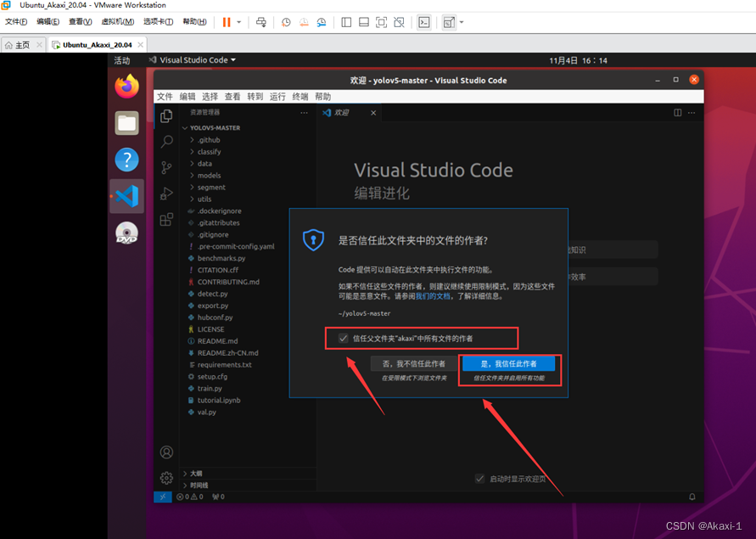Click the remote window indicator in status bar
Viewport: 756px width, 539px height.
pyautogui.click(x=162, y=497)
